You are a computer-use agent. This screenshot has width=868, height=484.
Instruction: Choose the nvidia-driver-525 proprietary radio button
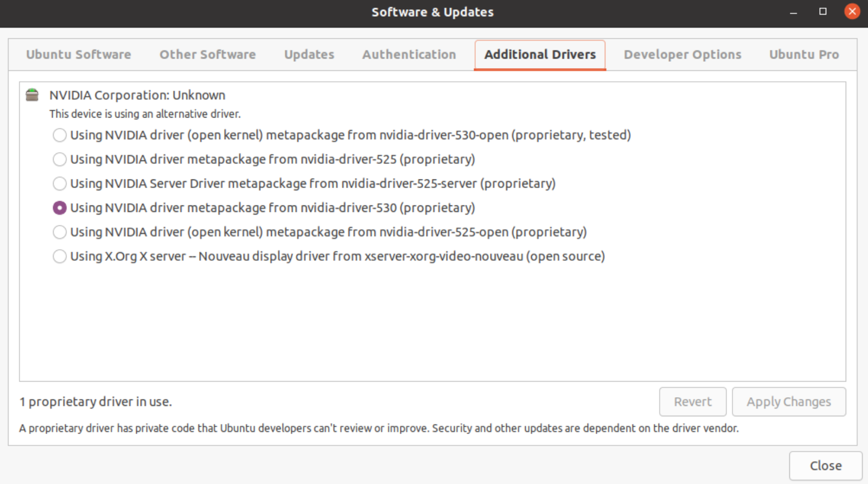60,159
